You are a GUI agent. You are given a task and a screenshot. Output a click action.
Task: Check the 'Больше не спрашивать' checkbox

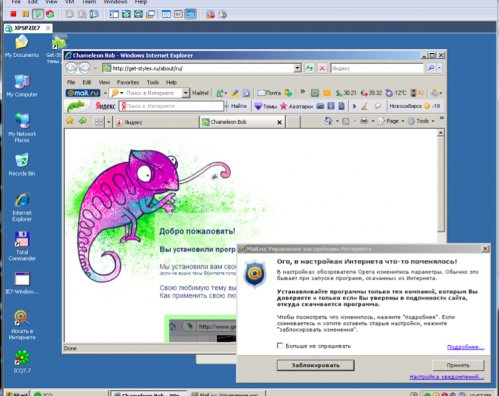point(280,346)
